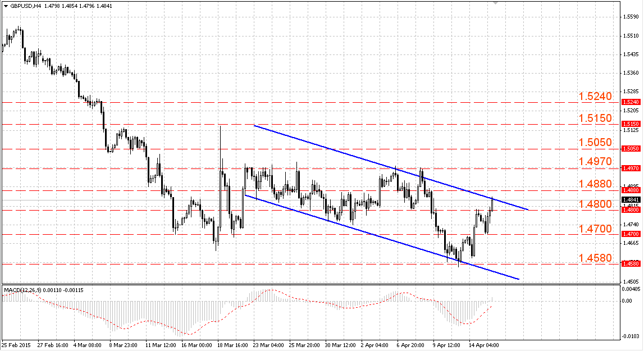Click the grey chart shift triangle at top edge
The height and width of the screenshot is (351, 644).
click(x=496, y=3)
